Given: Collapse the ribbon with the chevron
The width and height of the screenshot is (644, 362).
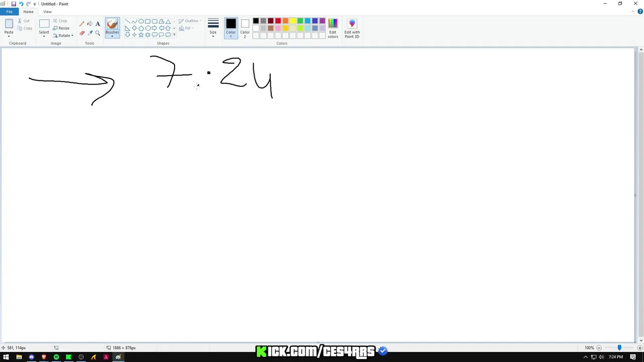Looking at the screenshot, I should 633,11.
